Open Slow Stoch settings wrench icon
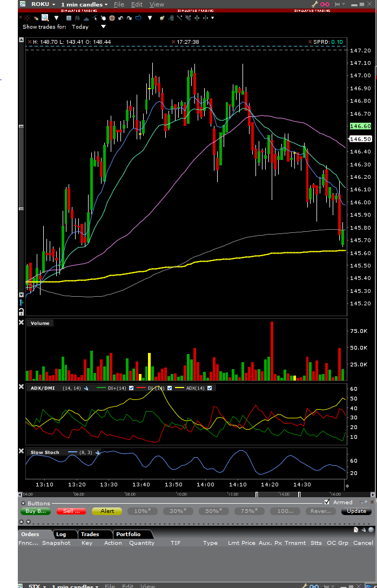Viewport: 377px width, 588px height. (x=98, y=453)
